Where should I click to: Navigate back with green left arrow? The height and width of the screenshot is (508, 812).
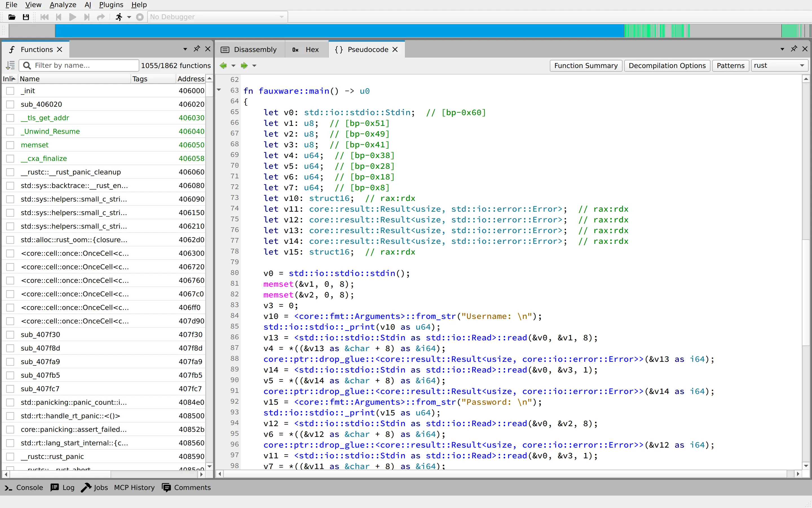tap(223, 65)
